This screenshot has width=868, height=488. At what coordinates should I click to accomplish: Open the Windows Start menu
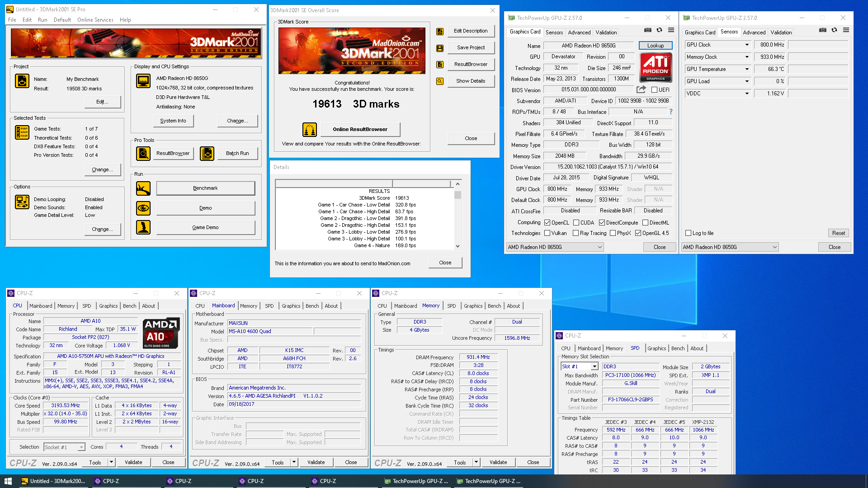(8, 481)
